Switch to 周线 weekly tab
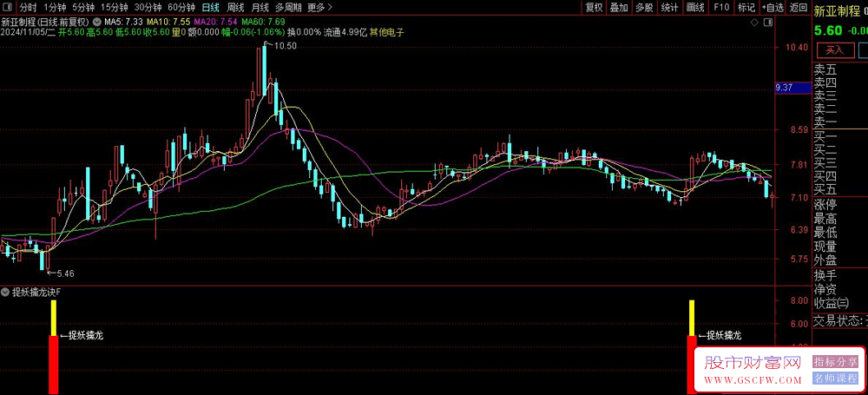 pyautogui.click(x=236, y=7)
